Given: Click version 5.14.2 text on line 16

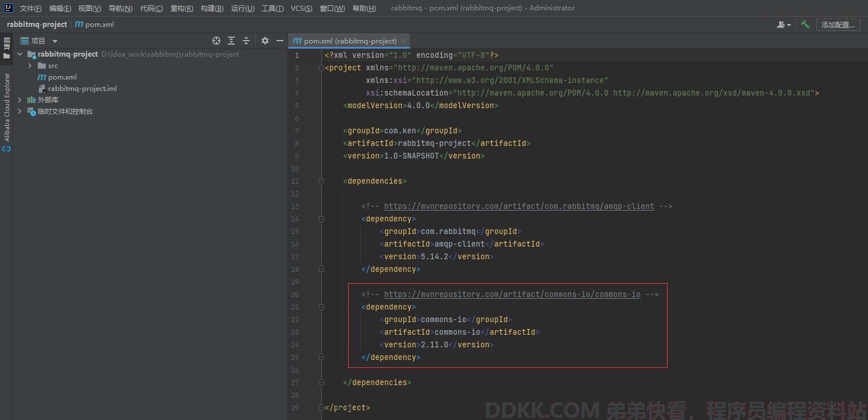Looking at the screenshot, I should 435,256.
